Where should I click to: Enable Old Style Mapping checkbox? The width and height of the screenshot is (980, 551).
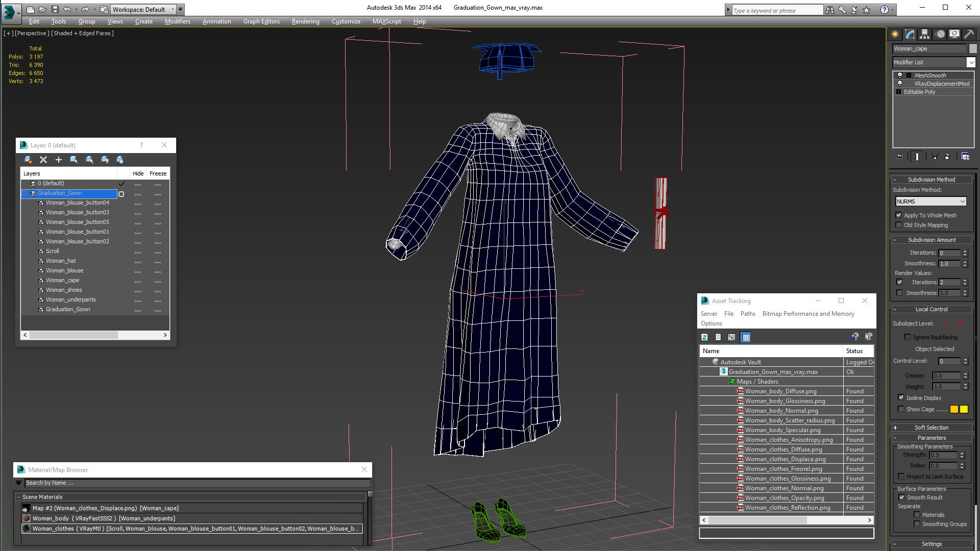[x=899, y=225]
